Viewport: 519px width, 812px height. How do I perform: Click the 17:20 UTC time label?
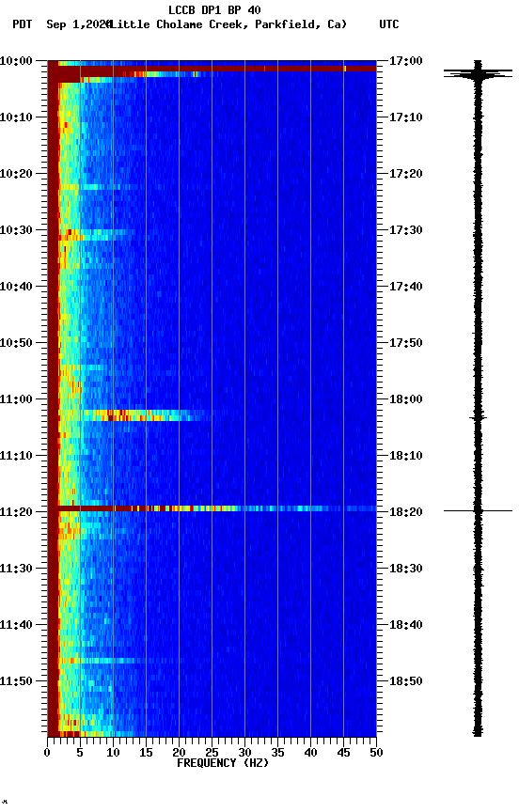pos(406,174)
